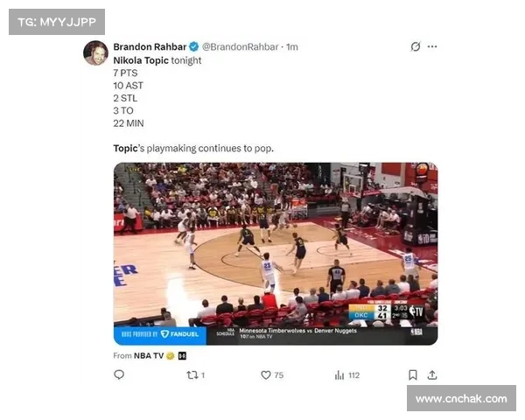
Task: Click the gold verified badge beside NBA TV
Action: click(171, 356)
